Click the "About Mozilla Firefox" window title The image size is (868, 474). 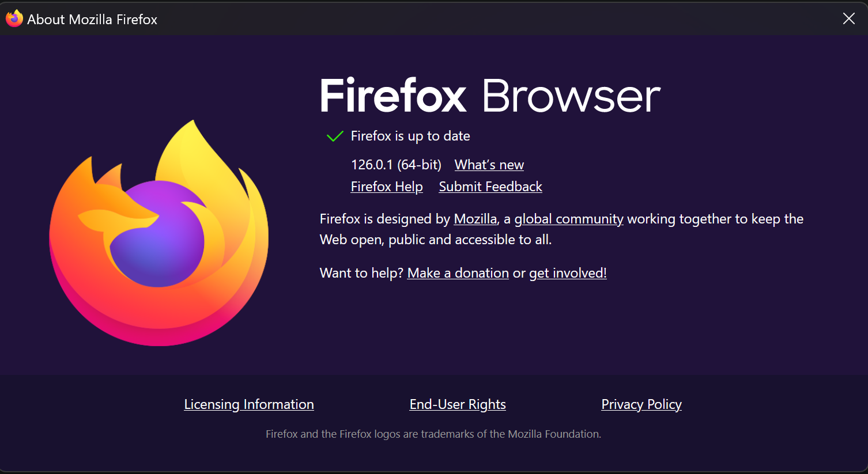92,19
